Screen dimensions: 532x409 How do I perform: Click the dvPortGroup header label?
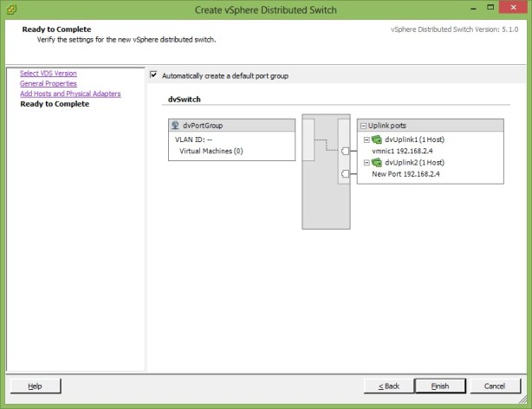pos(204,126)
